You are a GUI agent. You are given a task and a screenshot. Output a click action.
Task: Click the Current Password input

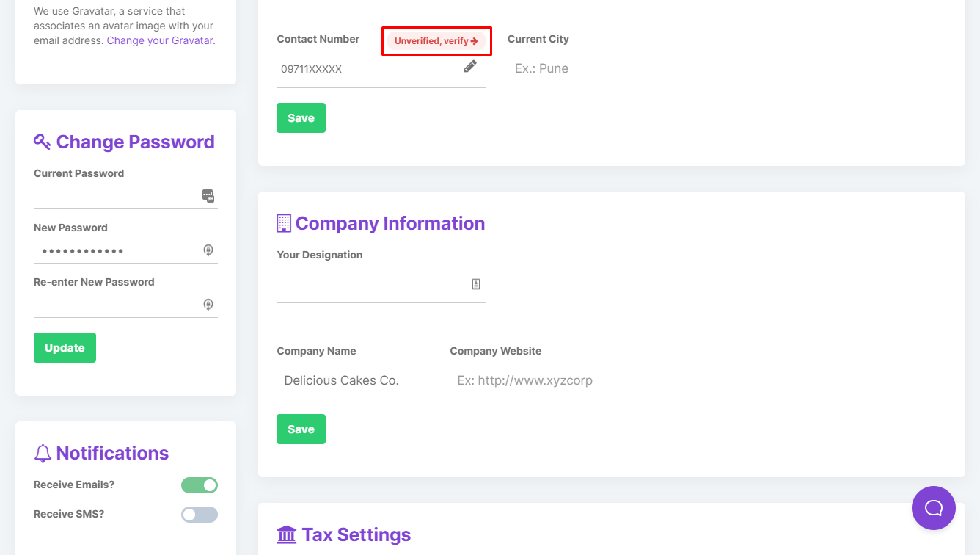[x=125, y=195]
